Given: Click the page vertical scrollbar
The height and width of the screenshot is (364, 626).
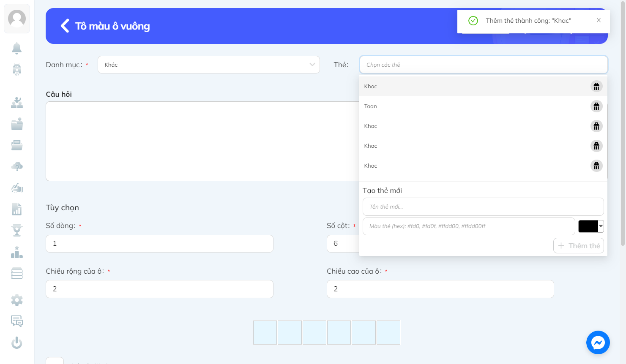Looking at the screenshot, I should [x=623, y=122].
